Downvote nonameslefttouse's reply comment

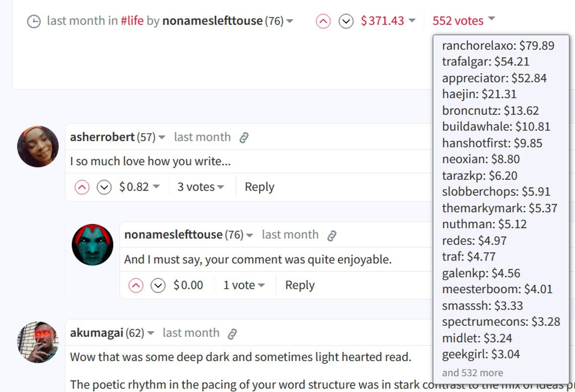(x=158, y=286)
